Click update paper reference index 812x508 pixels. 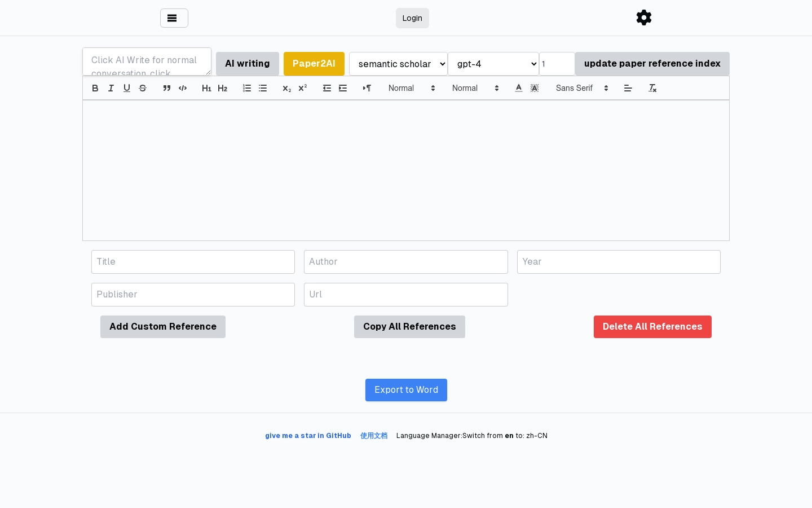coord(652,64)
